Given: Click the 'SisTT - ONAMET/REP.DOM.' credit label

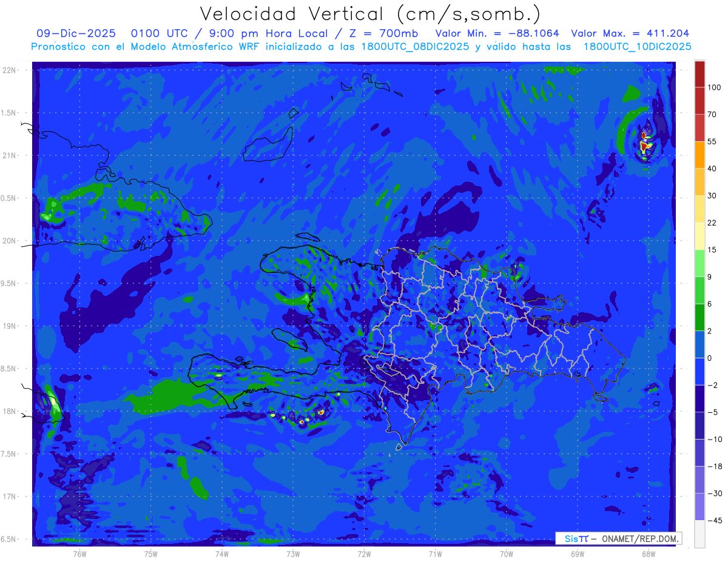Looking at the screenshot, I should point(619,538).
